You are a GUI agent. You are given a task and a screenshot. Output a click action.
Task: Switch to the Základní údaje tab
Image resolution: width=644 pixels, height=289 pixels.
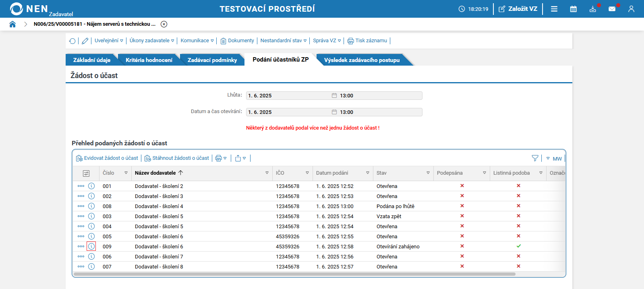(91, 60)
